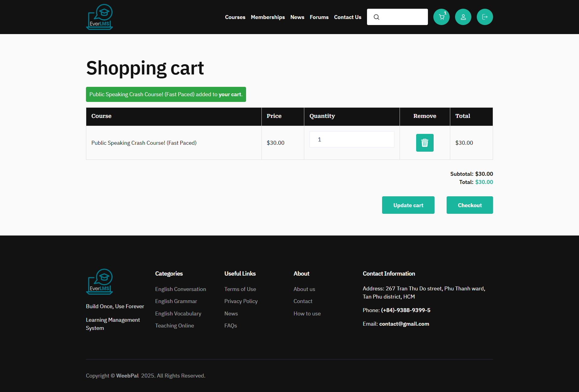
Task: Open the user account icon
Action: [x=463, y=17]
